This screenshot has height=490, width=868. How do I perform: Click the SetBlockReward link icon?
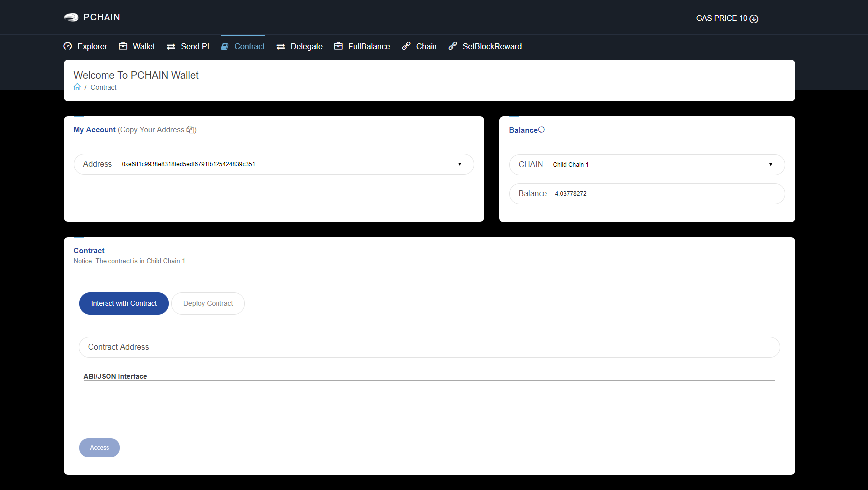point(453,46)
